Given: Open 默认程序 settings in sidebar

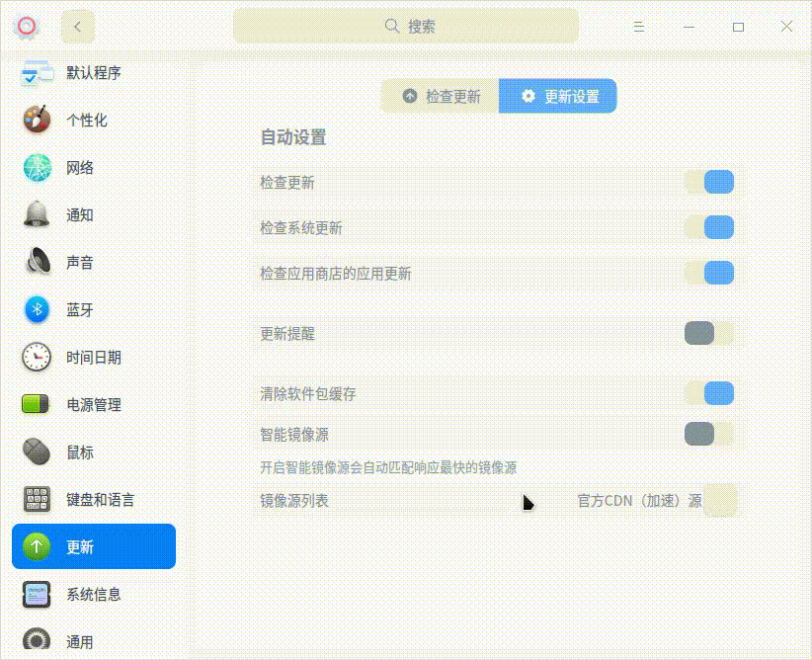Looking at the screenshot, I should coord(94,73).
